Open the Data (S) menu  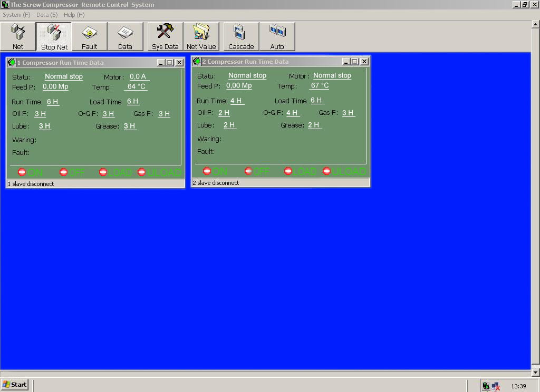pos(47,15)
